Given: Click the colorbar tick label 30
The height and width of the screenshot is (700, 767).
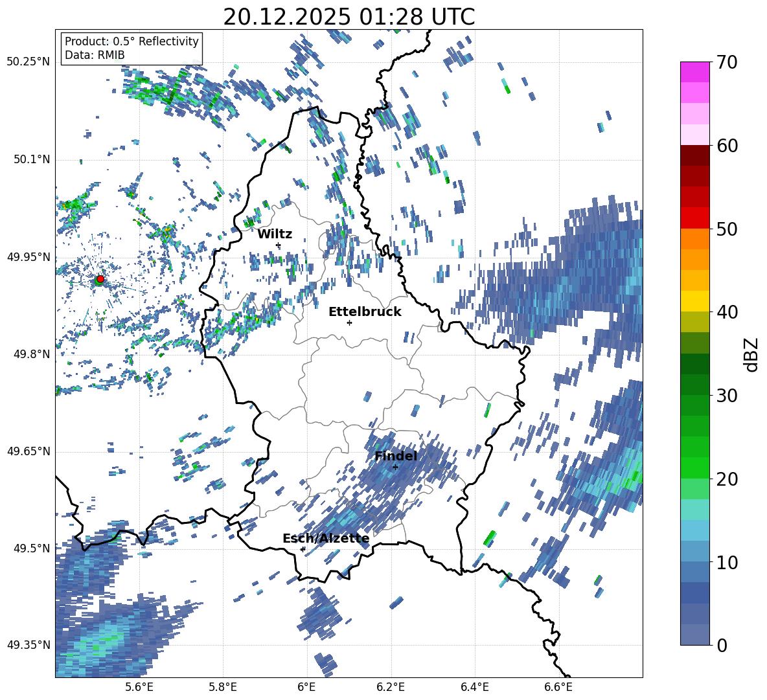Looking at the screenshot, I should click(727, 396).
